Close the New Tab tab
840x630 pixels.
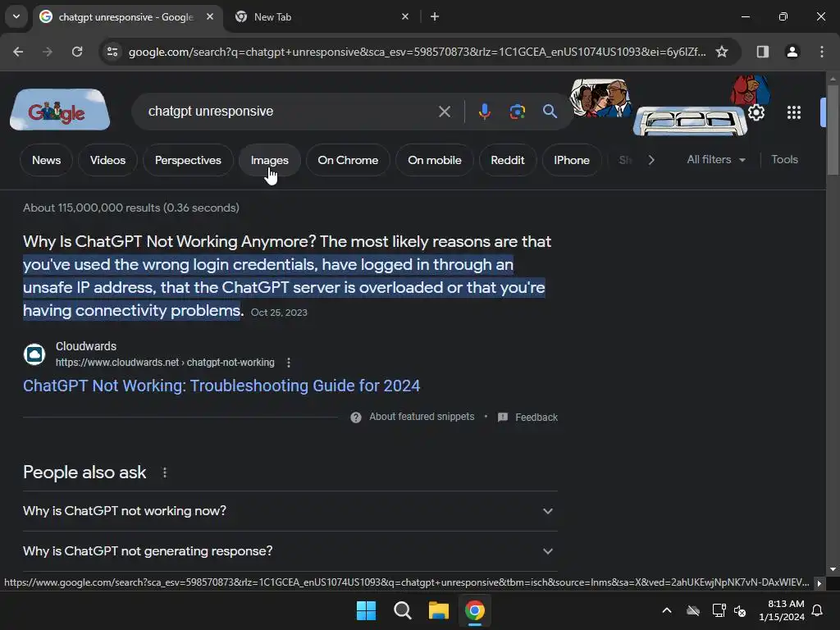coord(405,16)
